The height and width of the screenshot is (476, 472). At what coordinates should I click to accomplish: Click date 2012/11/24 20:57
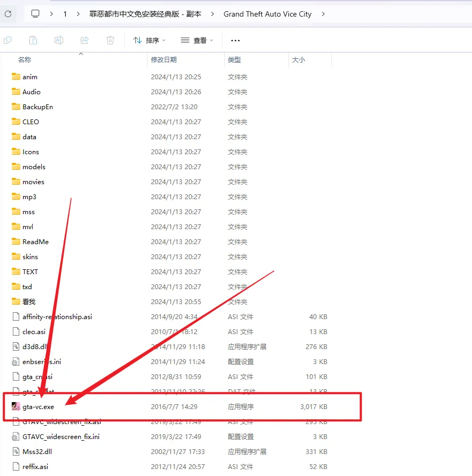pos(178,466)
